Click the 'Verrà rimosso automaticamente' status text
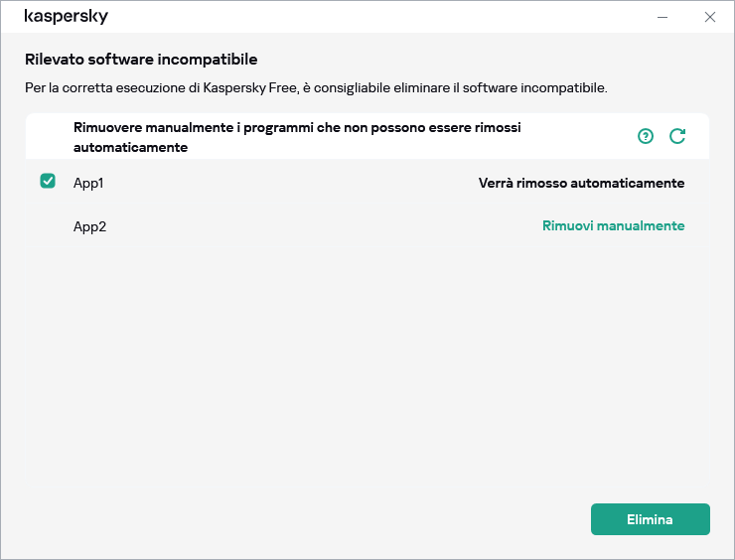Screen dimensions: 735x560 pyautogui.click(x=581, y=184)
